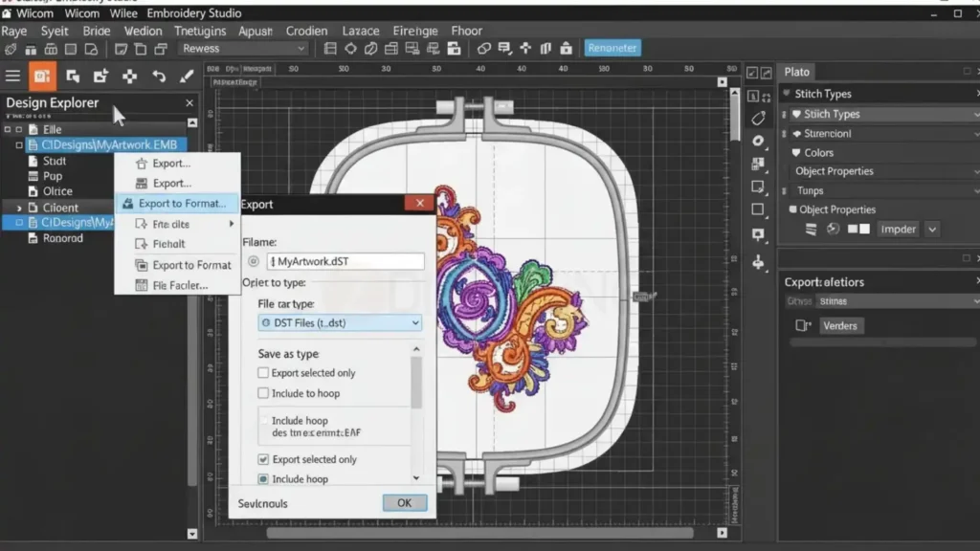The width and height of the screenshot is (980, 551).
Task: Click the Verders button
Action: pyautogui.click(x=840, y=326)
